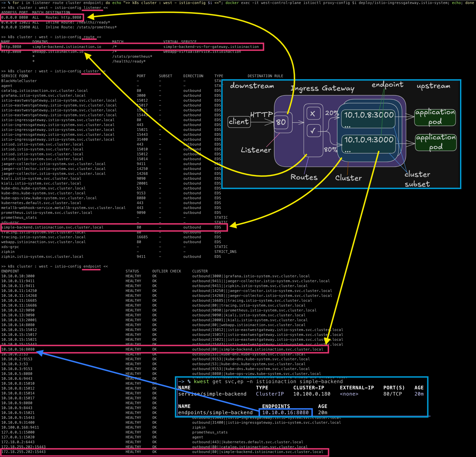Click the 10.10.0.16:8080 endpoint row
This screenshot has width=476, height=457.
click(x=165, y=349)
